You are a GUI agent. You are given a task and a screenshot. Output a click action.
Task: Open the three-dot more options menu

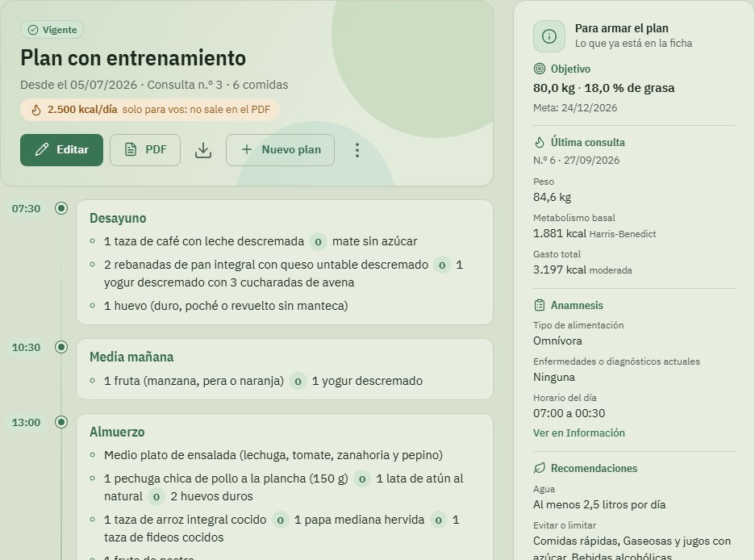[x=357, y=150]
